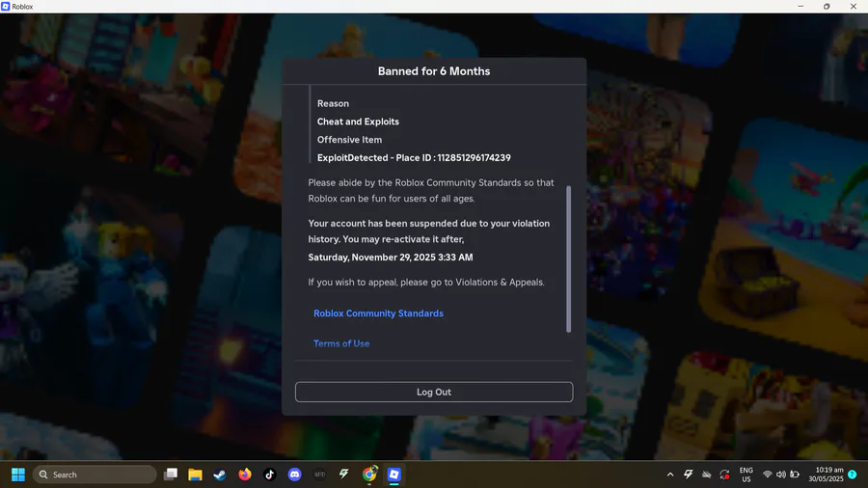Open Discord from the taskbar
The width and height of the screenshot is (868, 488).
(x=294, y=474)
